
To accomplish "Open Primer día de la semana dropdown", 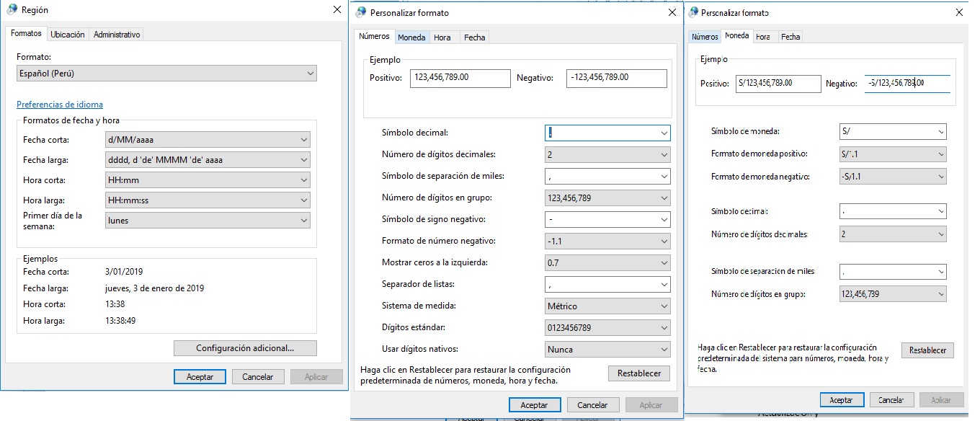I will 208,221.
